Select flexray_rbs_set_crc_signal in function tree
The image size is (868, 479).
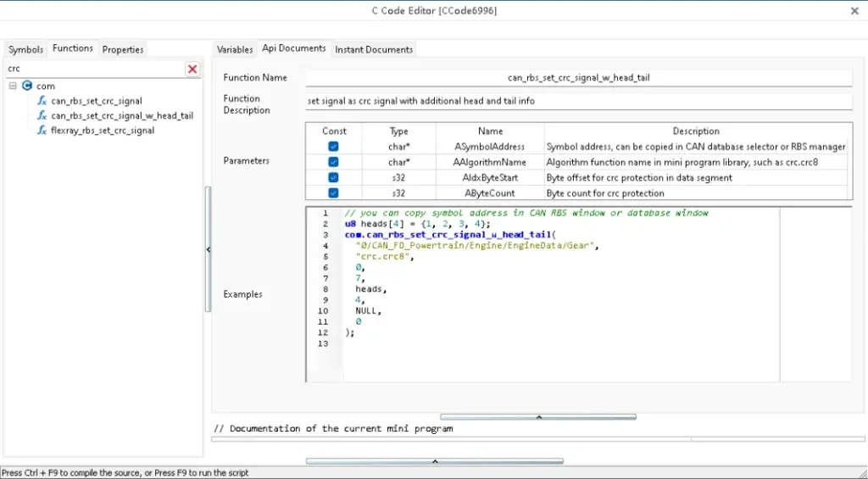coord(103,131)
